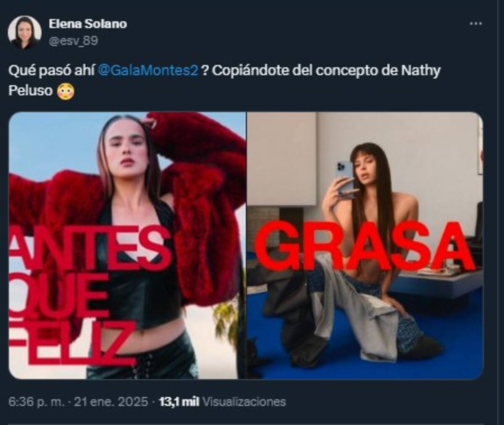
Task: Click the 13,1 mil view count
Action: click(x=179, y=401)
